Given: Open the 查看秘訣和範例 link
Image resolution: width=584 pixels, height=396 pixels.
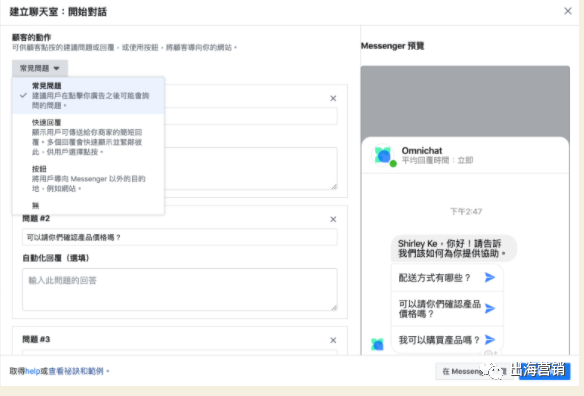Looking at the screenshot, I should (76, 371).
